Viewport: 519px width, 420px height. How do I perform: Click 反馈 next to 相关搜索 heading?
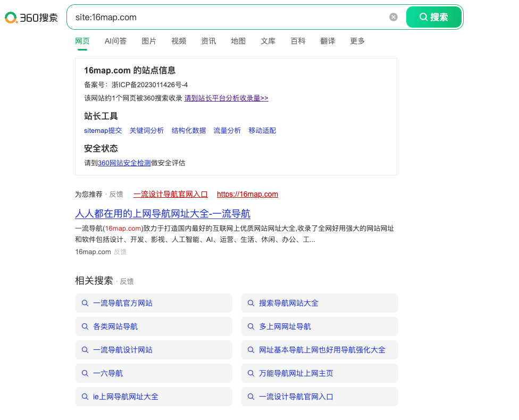click(x=127, y=281)
